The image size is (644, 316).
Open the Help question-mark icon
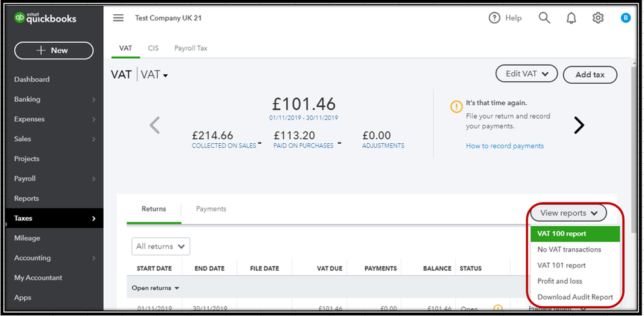click(494, 18)
